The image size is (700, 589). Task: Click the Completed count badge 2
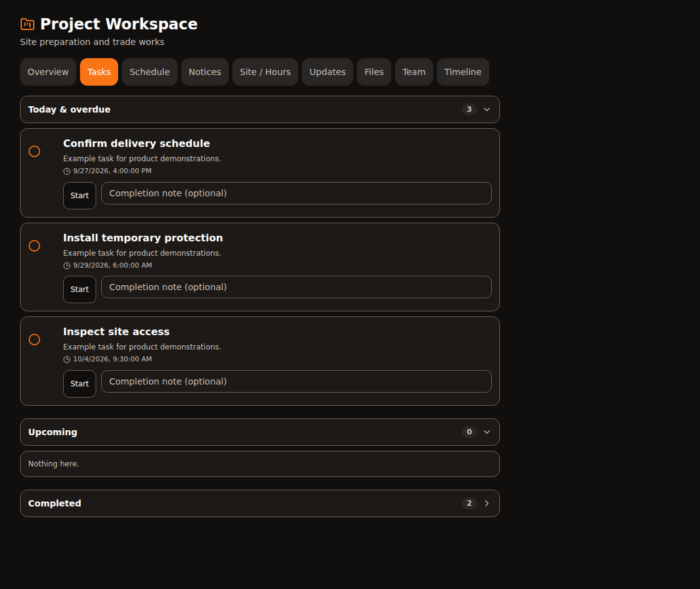click(469, 503)
